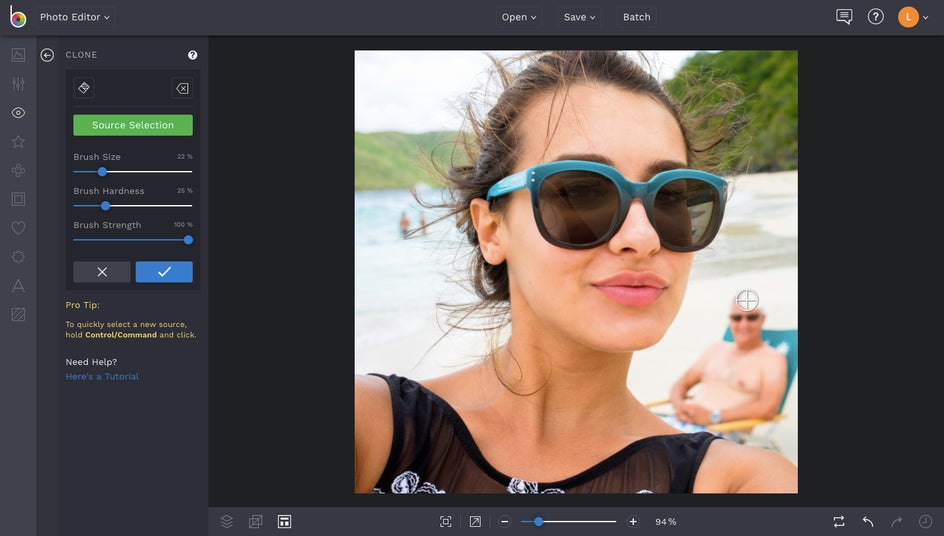944x536 pixels.
Task: Open the Here's a Tutorial link
Action: pyautogui.click(x=102, y=376)
